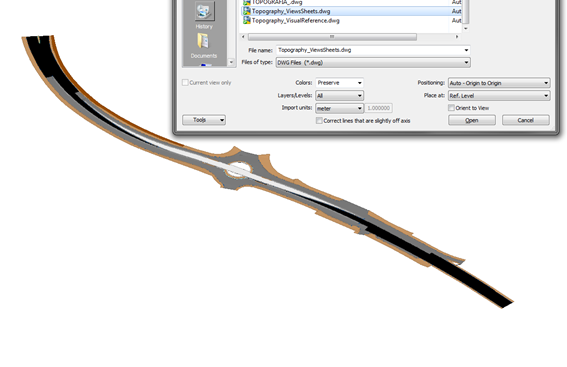Select Topography_VisualReference.dwg in file list
Image resolution: width=567 pixels, height=367 pixels.
[x=295, y=21]
